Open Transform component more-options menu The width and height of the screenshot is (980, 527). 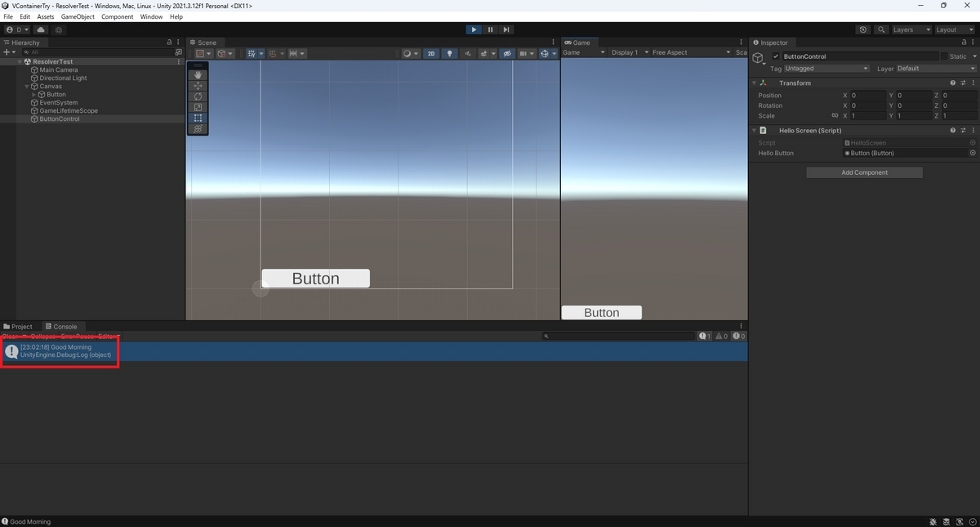click(973, 83)
